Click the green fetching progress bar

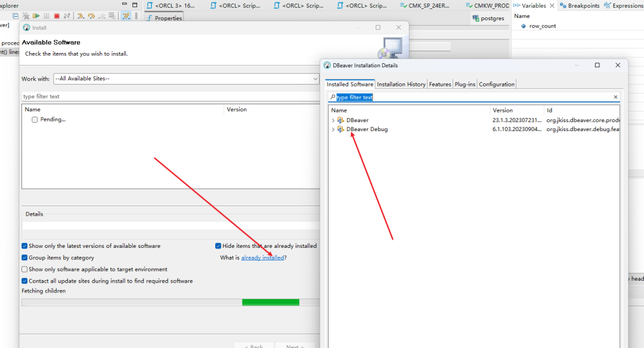(271, 303)
